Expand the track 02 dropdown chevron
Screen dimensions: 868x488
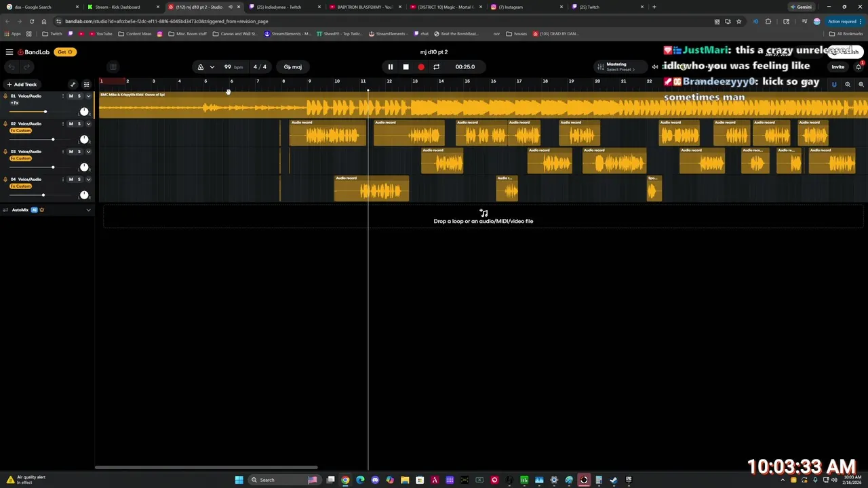pos(88,124)
